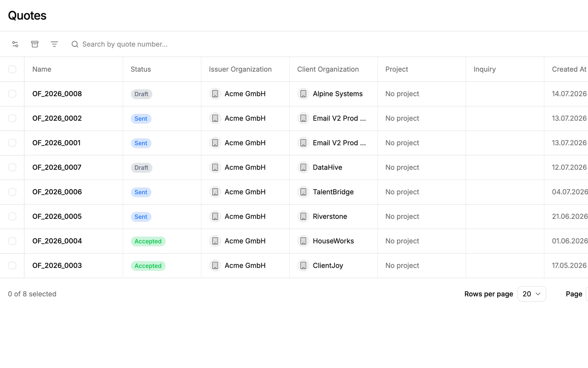Click organization icon next to DataHive

tap(303, 167)
